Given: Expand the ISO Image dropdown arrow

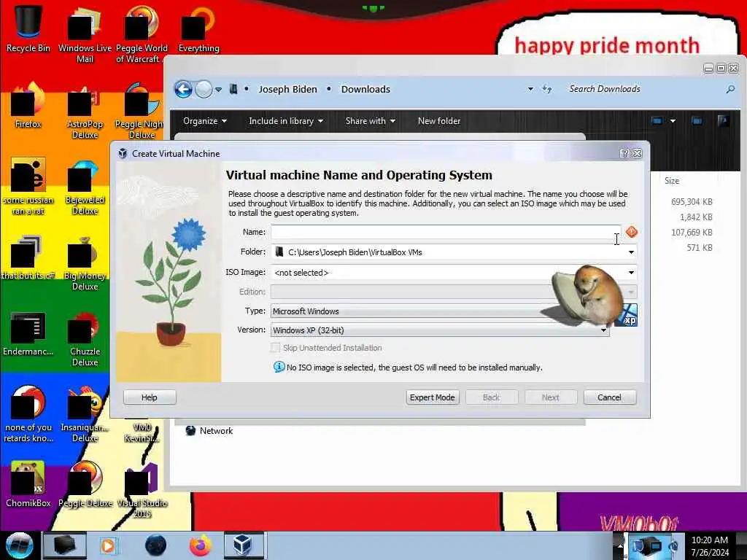Looking at the screenshot, I should click(631, 273).
